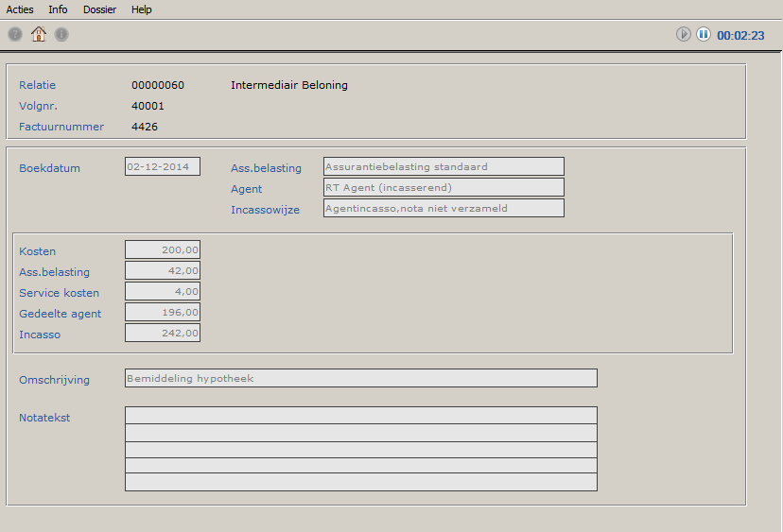Open the Help menu
This screenshot has width=783, height=532.
141,9
